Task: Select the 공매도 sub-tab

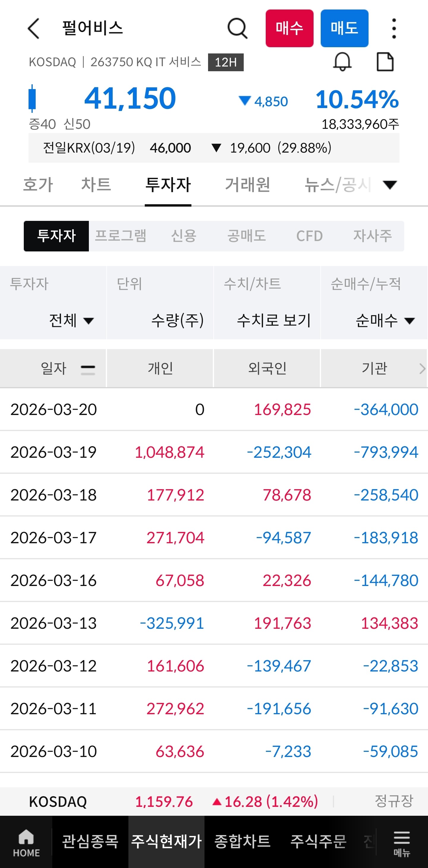Action: coord(247,236)
